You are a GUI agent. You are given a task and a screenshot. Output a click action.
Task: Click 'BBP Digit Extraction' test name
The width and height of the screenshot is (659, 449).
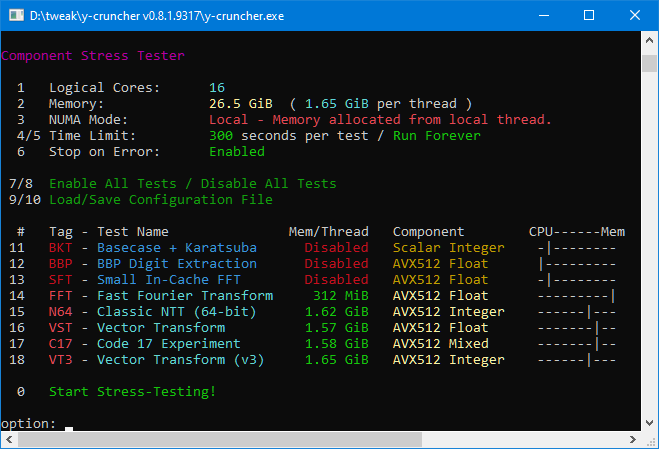click(177, 263)
